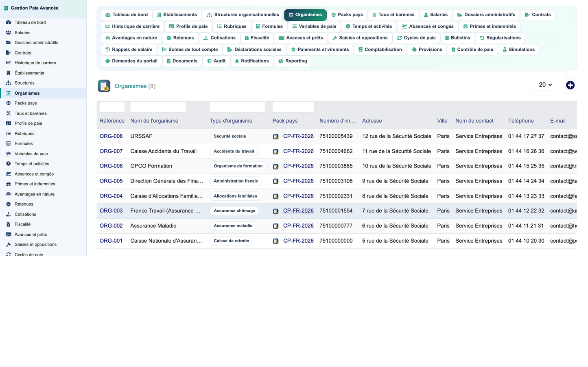Click the Primes et indemnités sidebar gift icon
This screenshot has height=367, width=588.
point(8,184)
